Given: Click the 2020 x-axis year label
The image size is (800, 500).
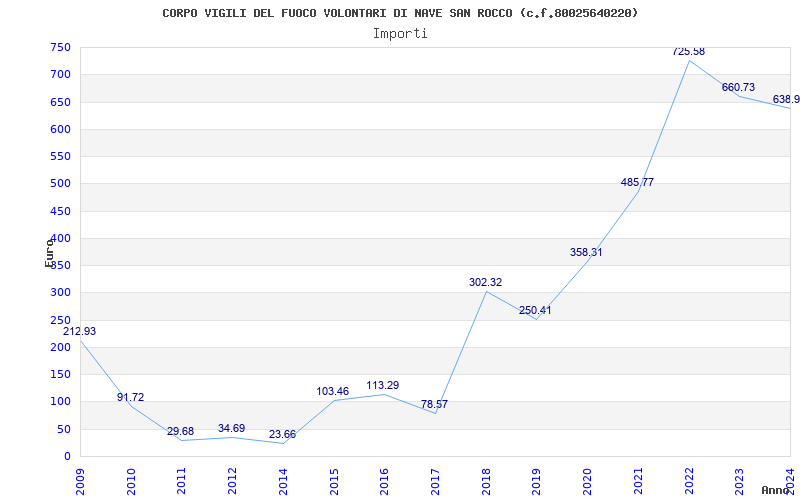Looking at the screenshot, I should [x=587, y=481].
